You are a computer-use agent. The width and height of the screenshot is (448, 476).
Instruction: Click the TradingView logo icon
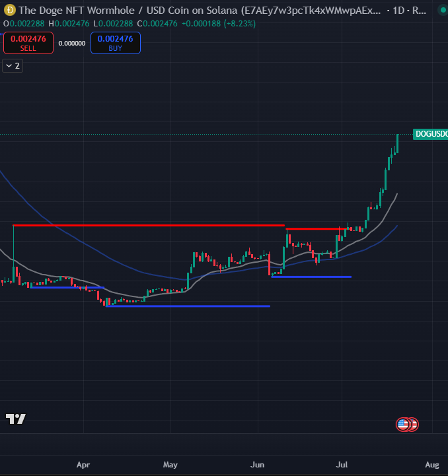(16, 419)
